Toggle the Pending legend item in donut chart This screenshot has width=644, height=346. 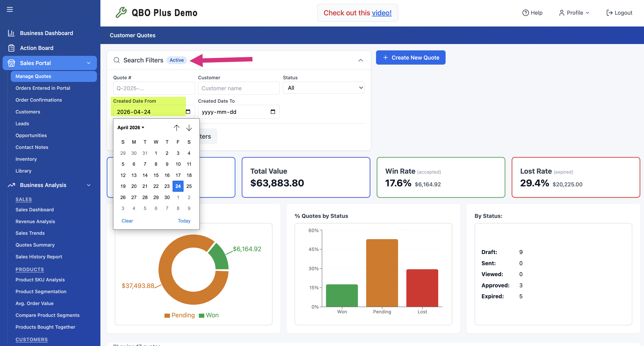[x=180, y=315]
